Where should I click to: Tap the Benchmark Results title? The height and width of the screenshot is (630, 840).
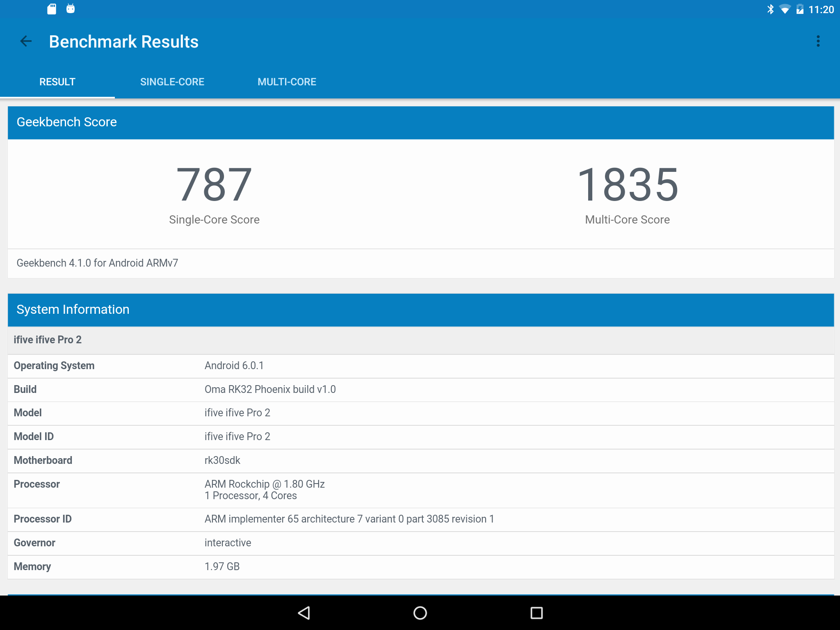pyautogui.click(x=124, y=41)
